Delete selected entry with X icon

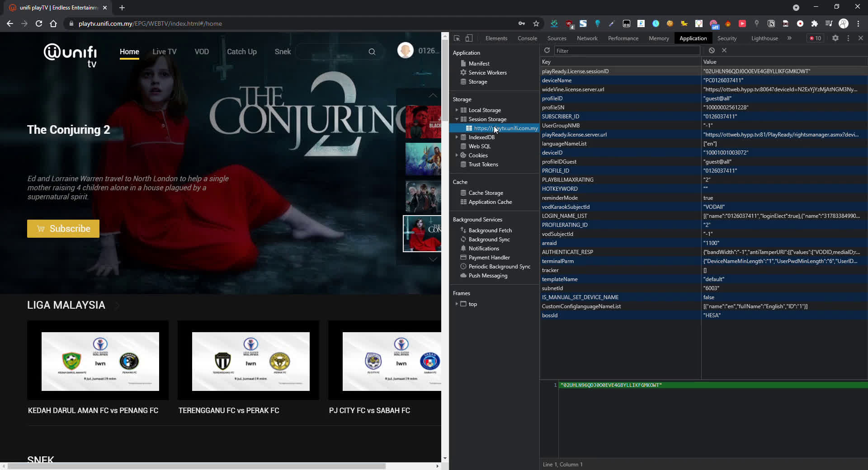click(x=724, y=51)
